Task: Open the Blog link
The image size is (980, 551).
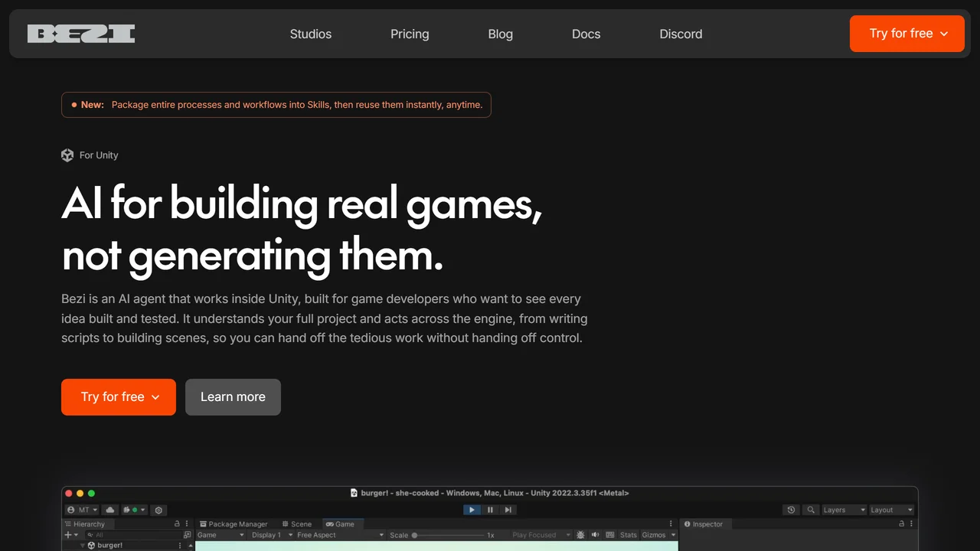Action: coord(501,34)
